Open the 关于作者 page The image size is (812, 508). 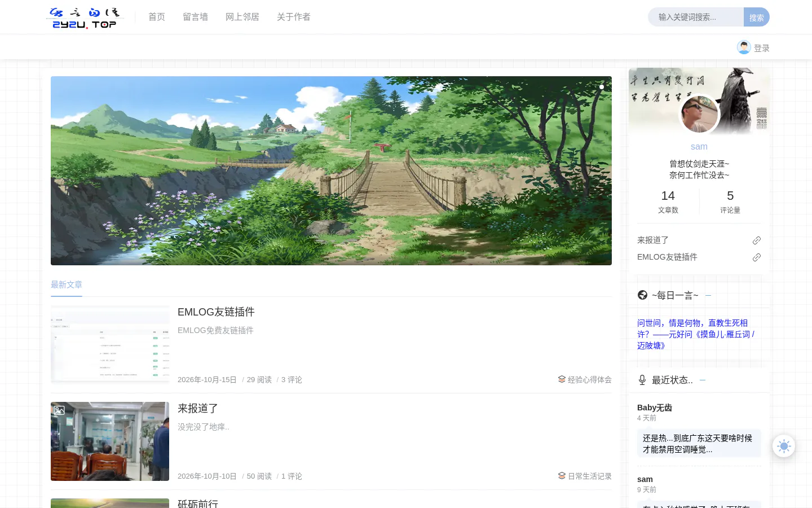[293, 17]
